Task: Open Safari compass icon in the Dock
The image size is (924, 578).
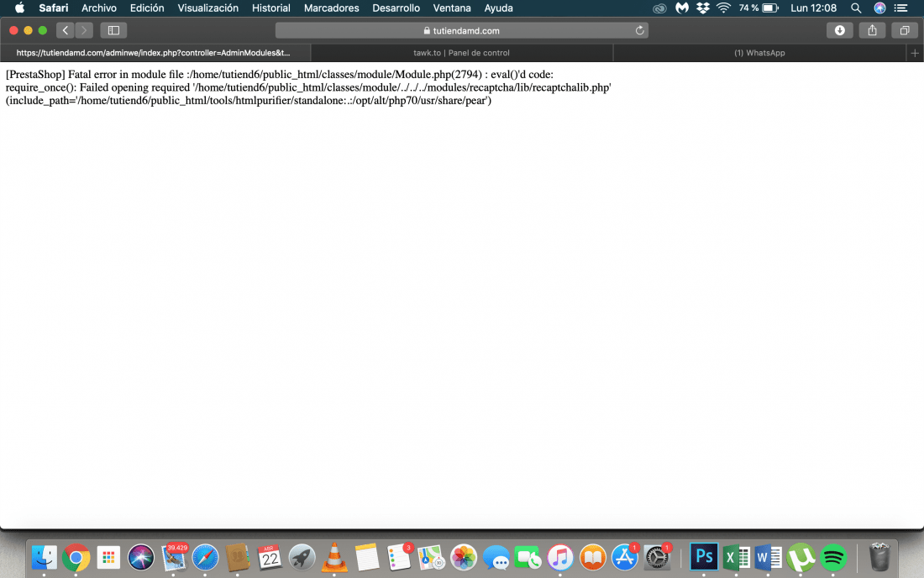Action: click(205, 557)
